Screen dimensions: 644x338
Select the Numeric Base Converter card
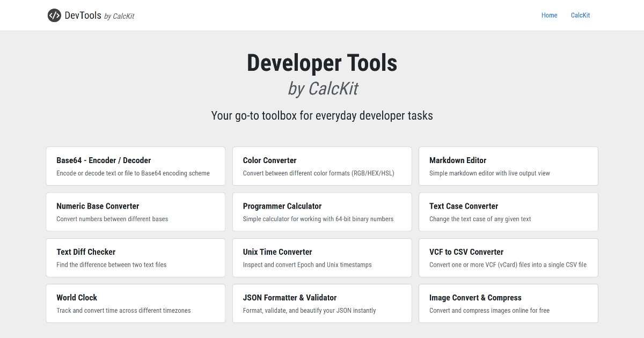coord(135,211)
